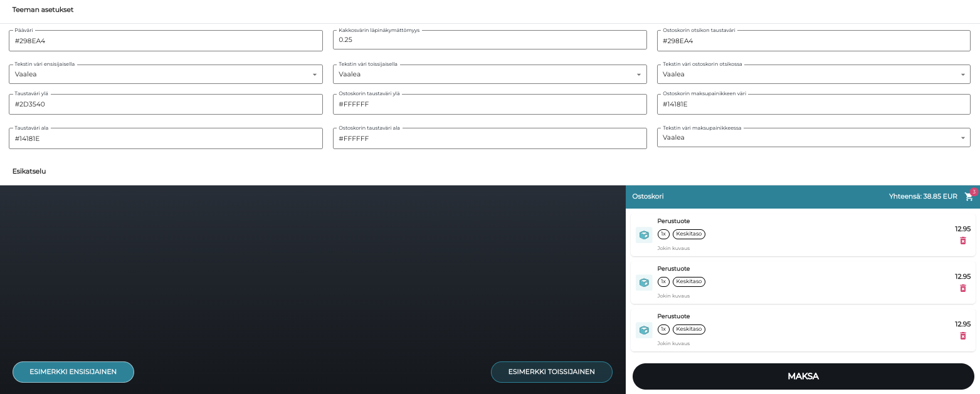
Task: Click the 1x quantity chip on second cart item
Action: pyautogui.click(x=663, y=282)
